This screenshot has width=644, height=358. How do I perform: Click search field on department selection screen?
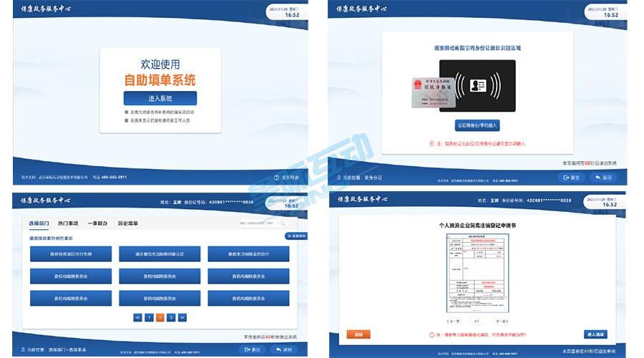(263, 223)
